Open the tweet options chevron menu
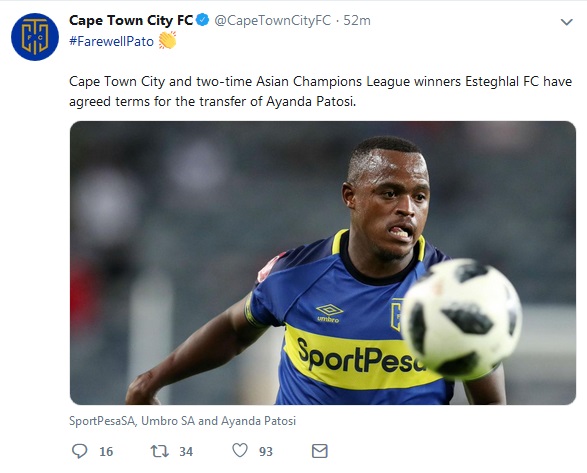 [566, 22]
